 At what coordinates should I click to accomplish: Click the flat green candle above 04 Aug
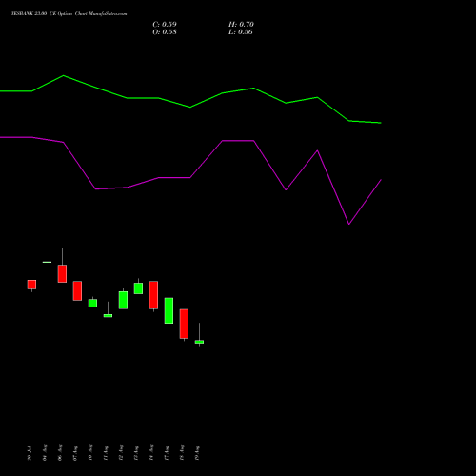47,262
